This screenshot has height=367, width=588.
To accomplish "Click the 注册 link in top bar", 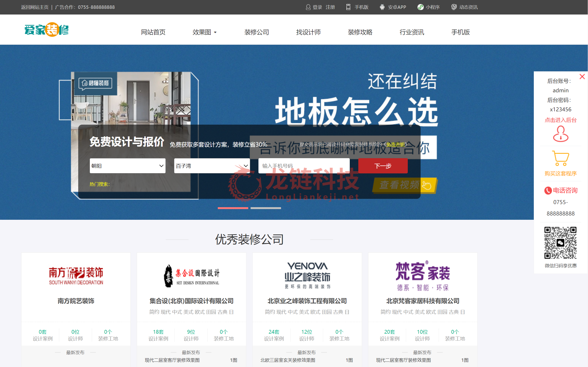I will coord(330,7).
